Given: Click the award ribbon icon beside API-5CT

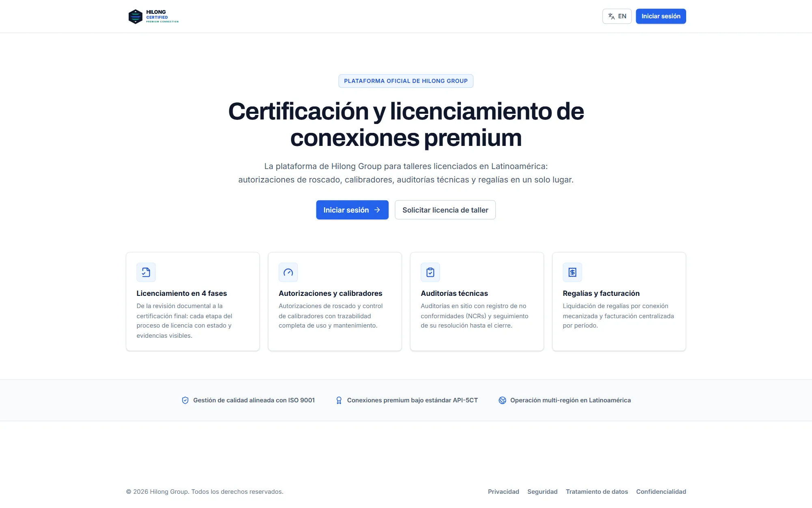Looking at the screenshot, I should [339, 400].
